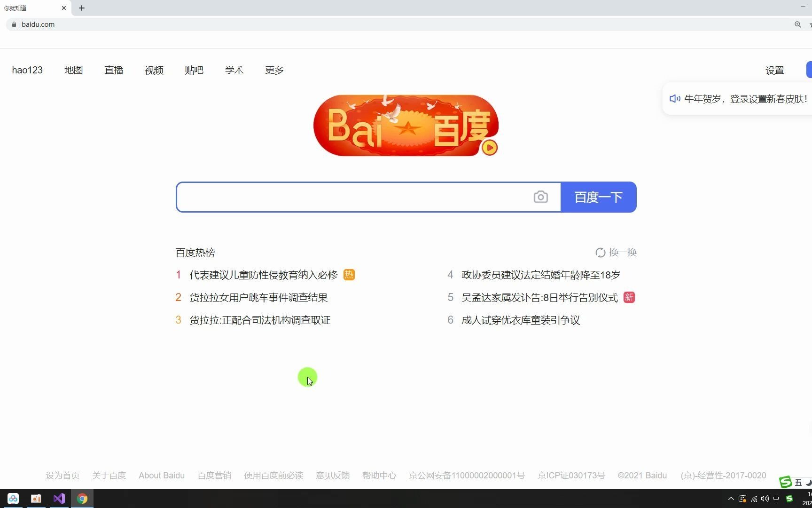Click the padlock site info icon
Screen dimensions: 812x508
pos(14,24)
